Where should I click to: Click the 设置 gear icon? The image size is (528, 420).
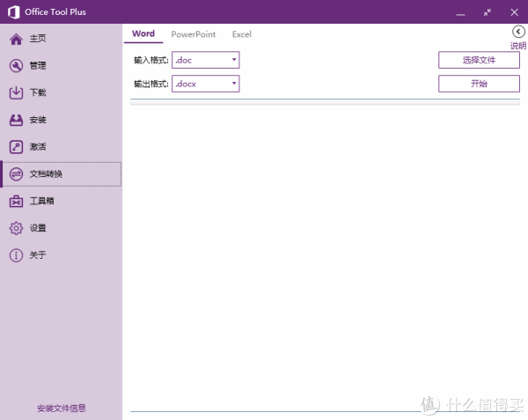(16, 228)
